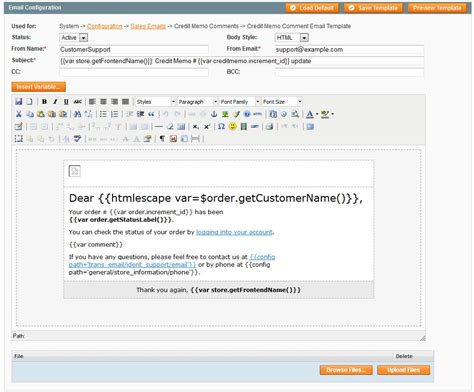Click the Print icon in toolbar
This screenshot has width=474, height=392.
tap(269, 127)
